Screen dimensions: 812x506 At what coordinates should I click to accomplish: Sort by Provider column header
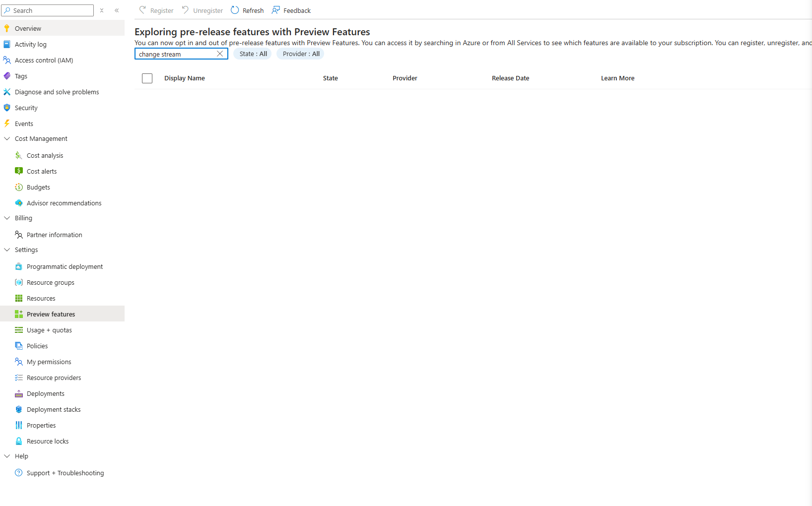pos(405,78)
